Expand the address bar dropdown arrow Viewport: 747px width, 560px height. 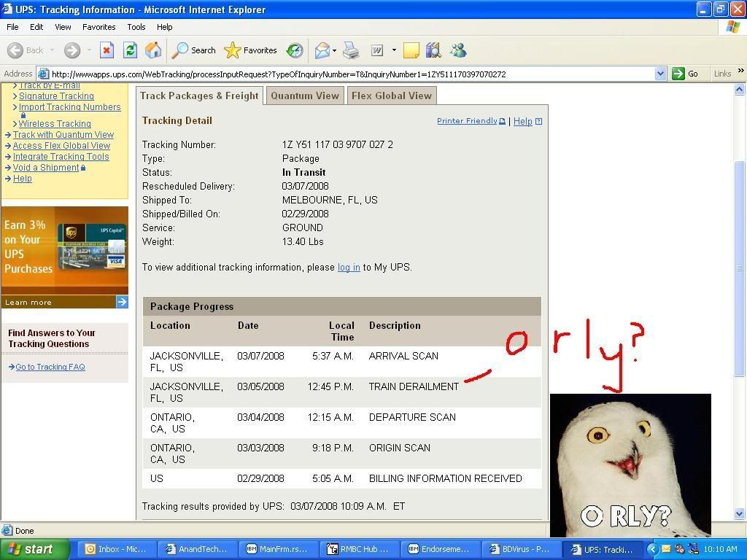660,74
